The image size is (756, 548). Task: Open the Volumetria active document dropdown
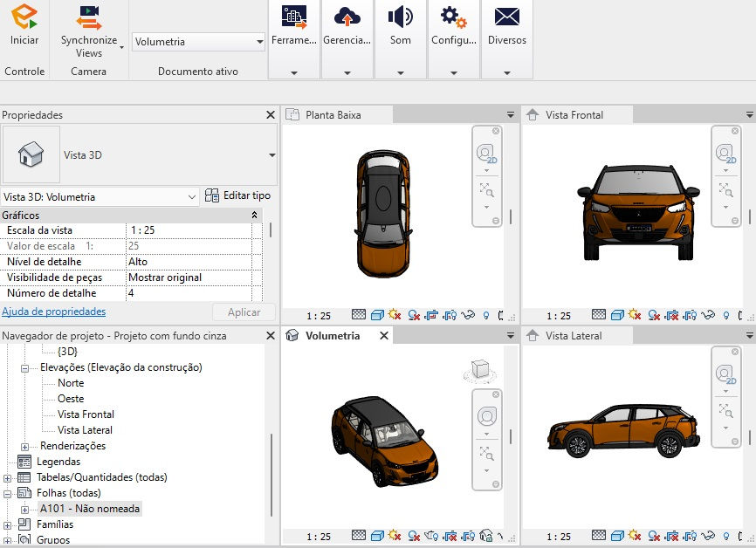[x=198, y=42]
